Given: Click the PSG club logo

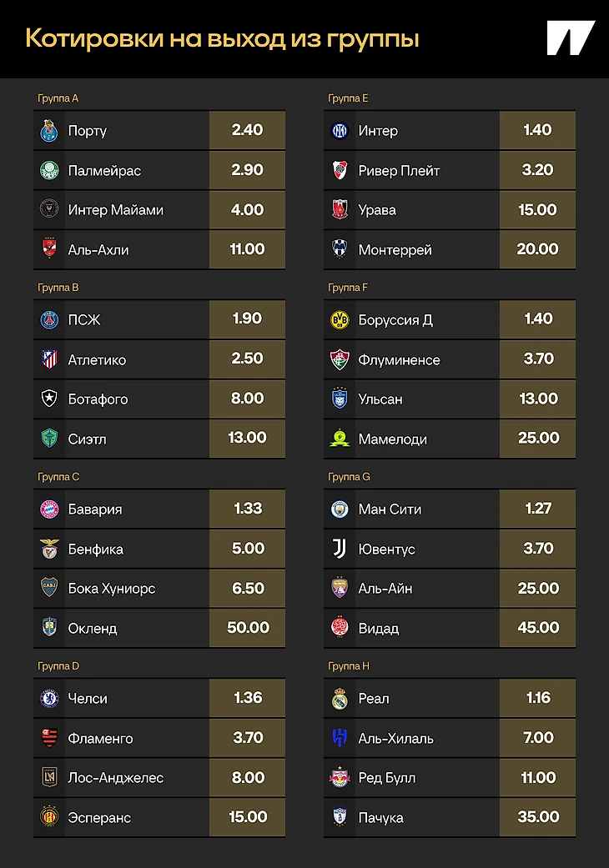Looking at the screenshot, I should 49,320.
